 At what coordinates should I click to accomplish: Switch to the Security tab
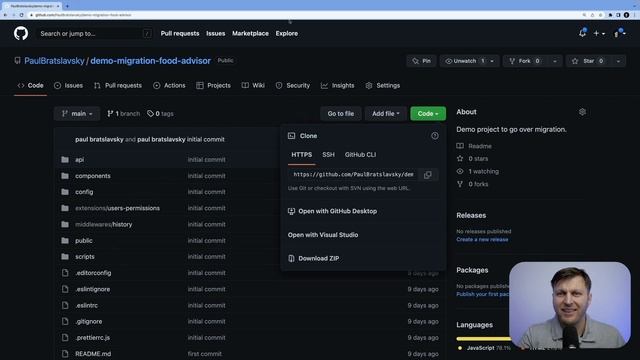click(293, 85)
